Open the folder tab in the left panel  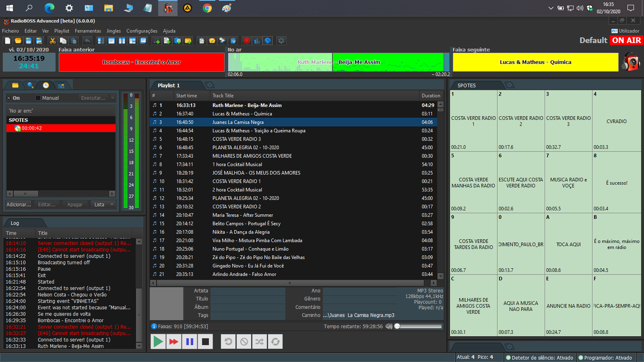point(15,85)
